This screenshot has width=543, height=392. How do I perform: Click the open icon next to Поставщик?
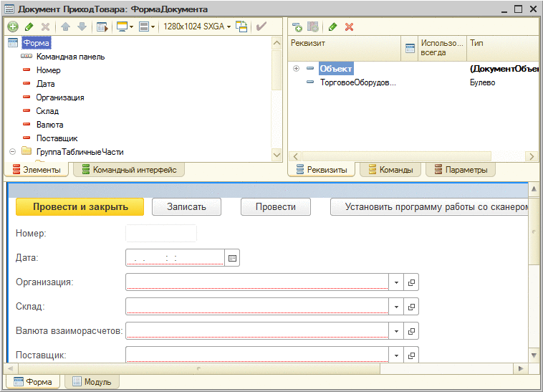pyautogui.click(x=411, y=355)
